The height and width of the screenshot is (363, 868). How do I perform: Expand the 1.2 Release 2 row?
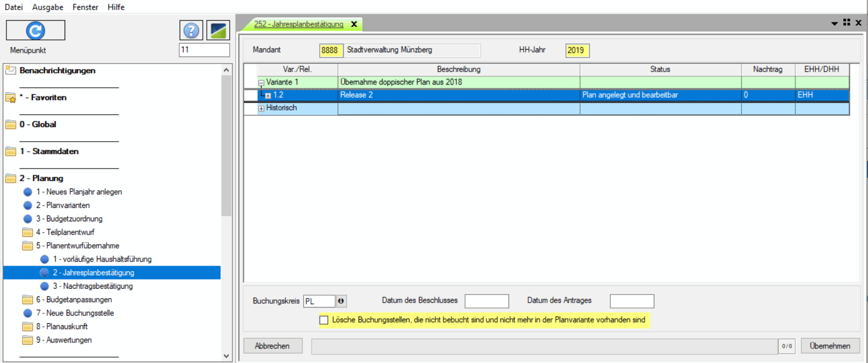[x=267, y=95]
